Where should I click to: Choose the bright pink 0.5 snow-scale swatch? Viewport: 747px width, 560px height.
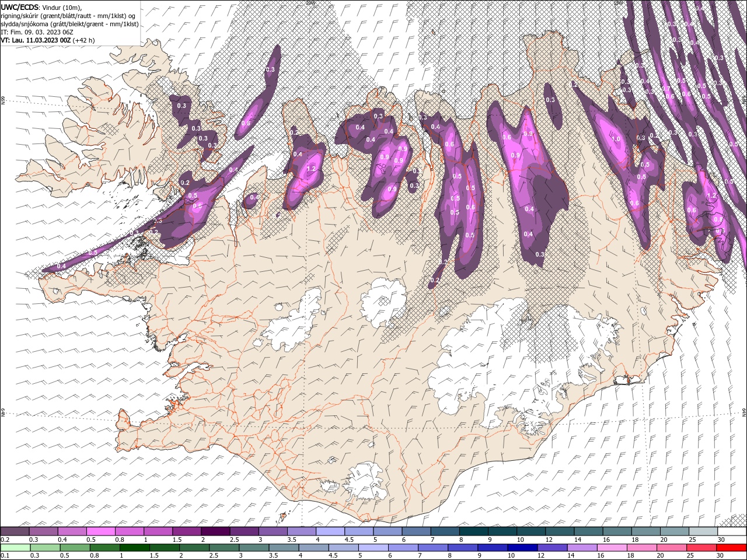pos(100,531)
